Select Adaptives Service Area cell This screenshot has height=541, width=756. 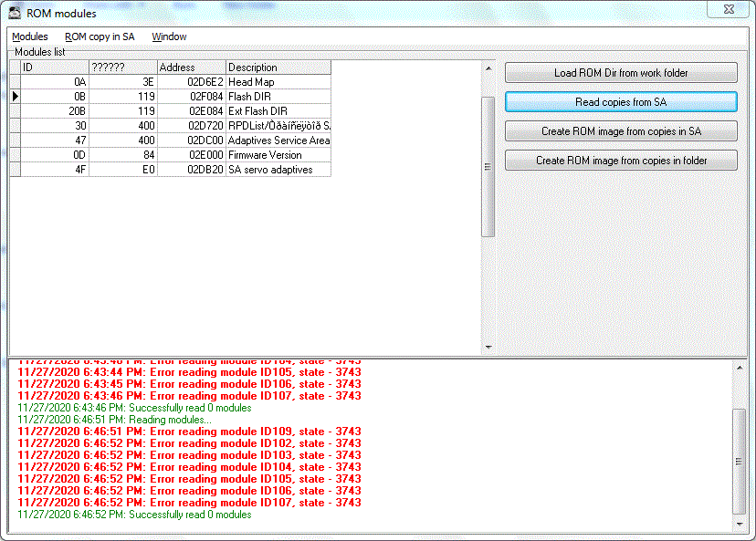pyautogui.click(x=278, y=140)
